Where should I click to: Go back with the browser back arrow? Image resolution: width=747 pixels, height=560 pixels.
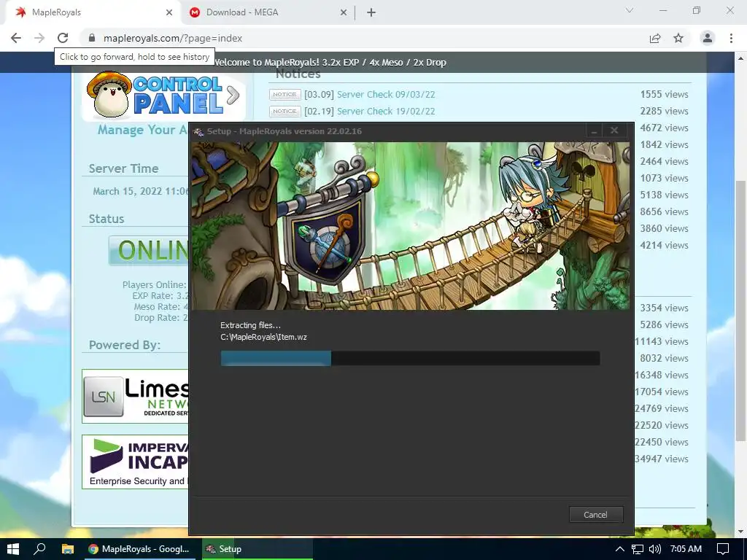(16, 38)
